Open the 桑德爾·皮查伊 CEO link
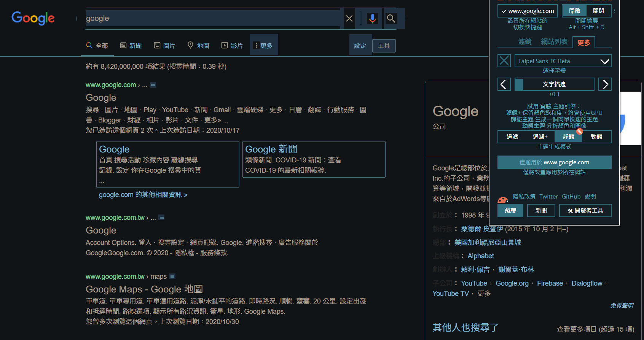This screenshot has height=340, width=644. 482,229
